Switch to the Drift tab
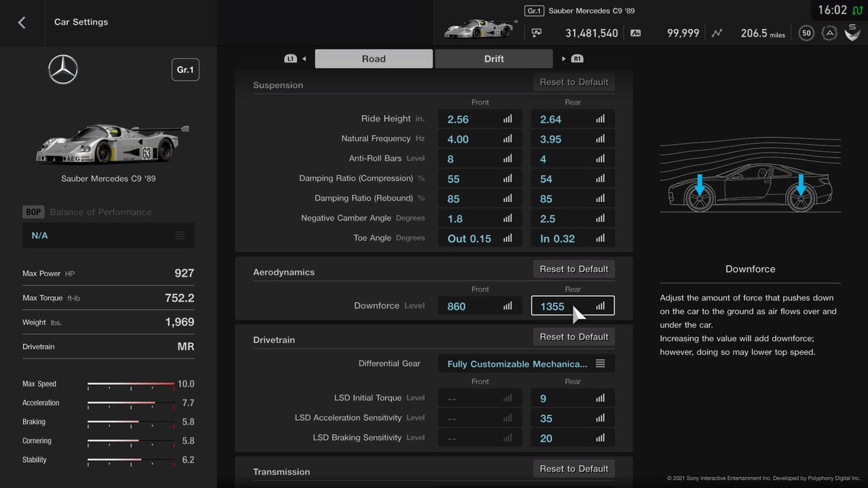The height and width of the screenshot is (488, 868). pos(494,59)
